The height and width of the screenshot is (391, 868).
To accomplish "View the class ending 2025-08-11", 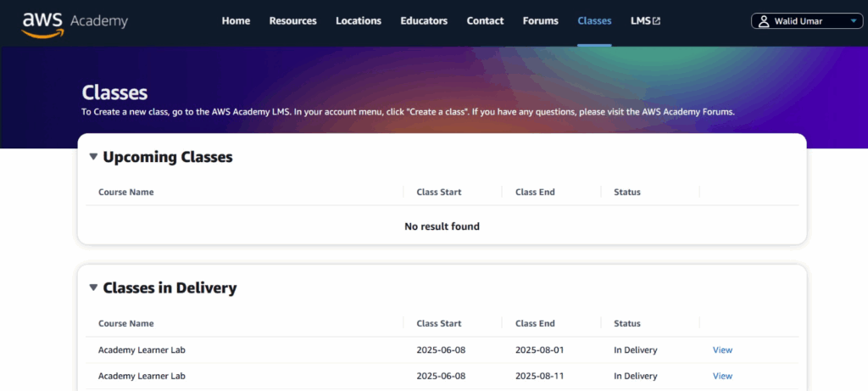I will click(x=722, y=377).
